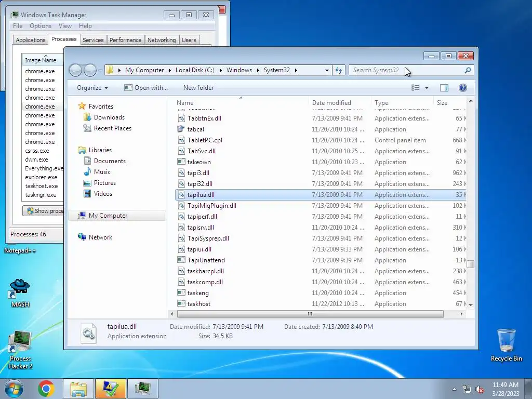The image size is (532, 399).
Task: Select tapisrv.dll in file list
Action: (321, 228)
